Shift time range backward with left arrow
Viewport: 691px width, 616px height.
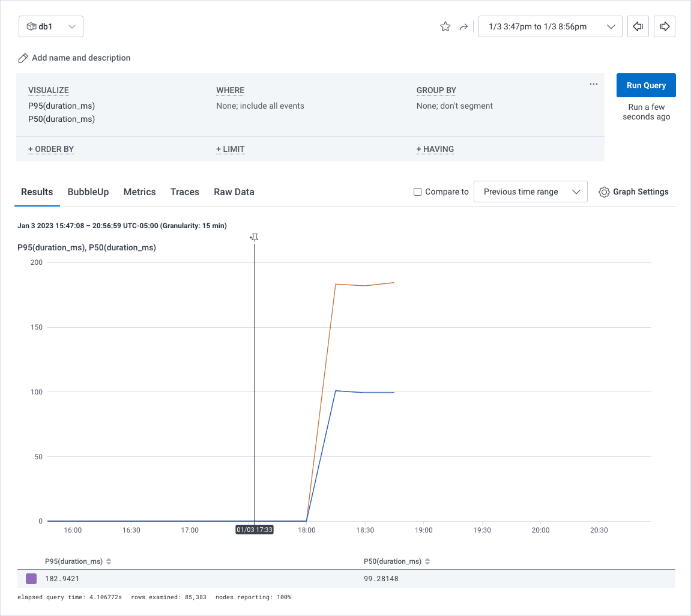[x=638, y=26]
